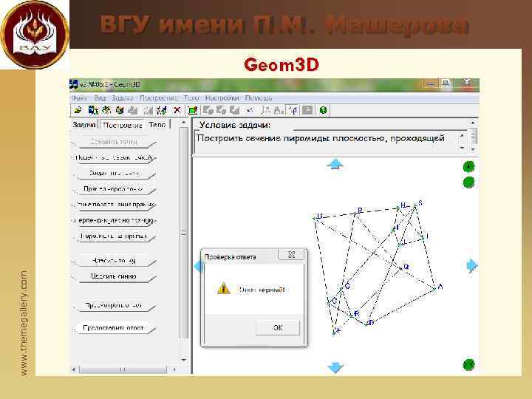Click the green square icon after the red X
The width and height of the screenshot is (532, 399).
pyautogui.click(x=192, y=110)
